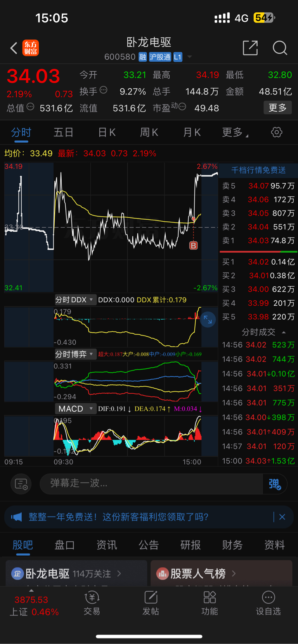Tap the battery indicator in status bar
Viewport: 298px width, 644px height.
click(x=265, y=18)
